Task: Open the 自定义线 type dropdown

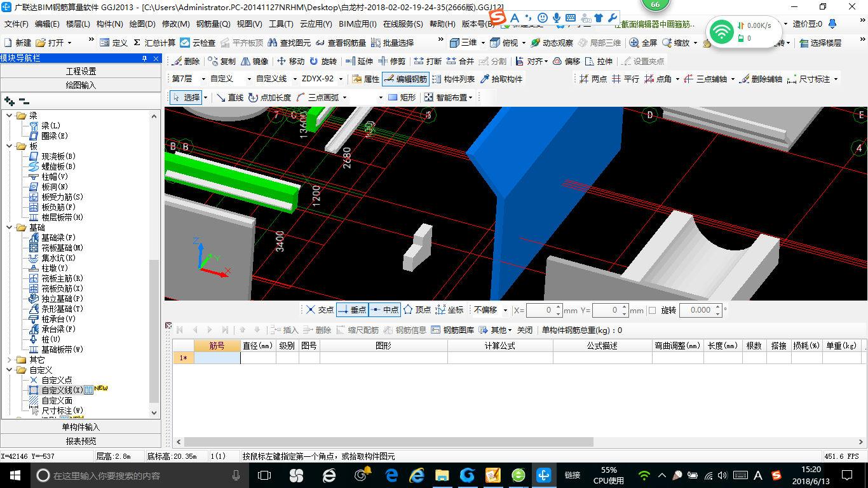Action: pos(294,79)
